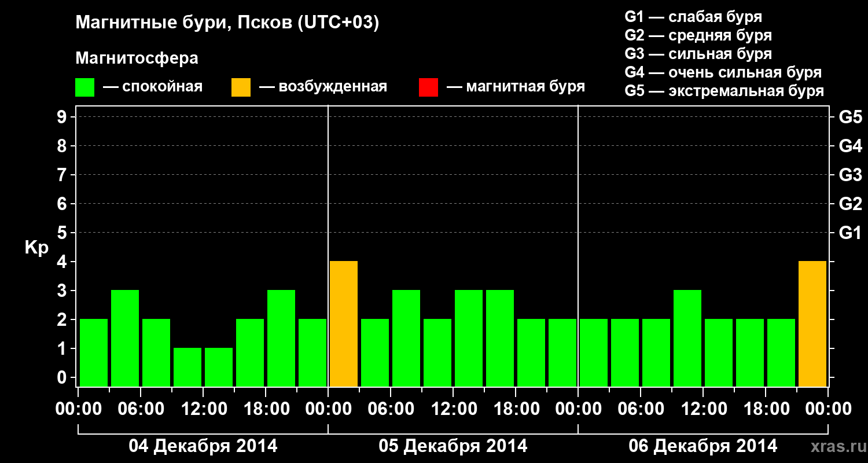
Task: Click the green «спокойная» legend swatch
Action: coord(84,87)
